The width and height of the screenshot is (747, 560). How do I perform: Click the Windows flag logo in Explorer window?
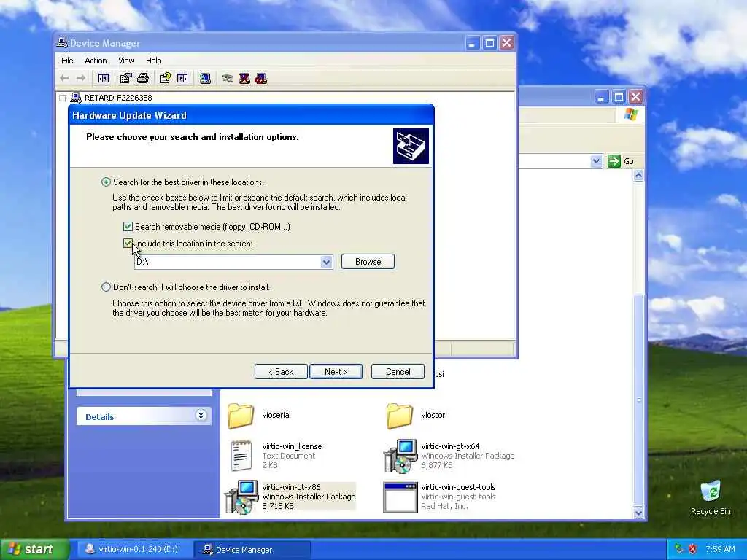[x=631, y=114]
